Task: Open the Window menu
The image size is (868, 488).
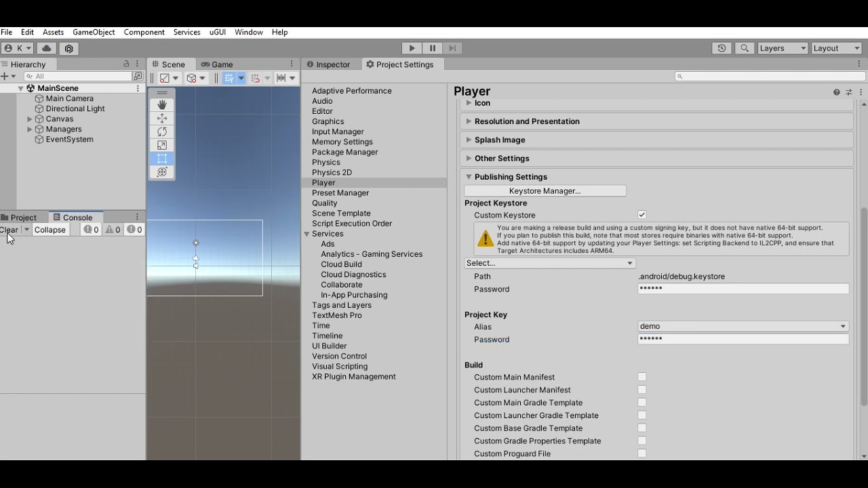Action: click(249, 32)
